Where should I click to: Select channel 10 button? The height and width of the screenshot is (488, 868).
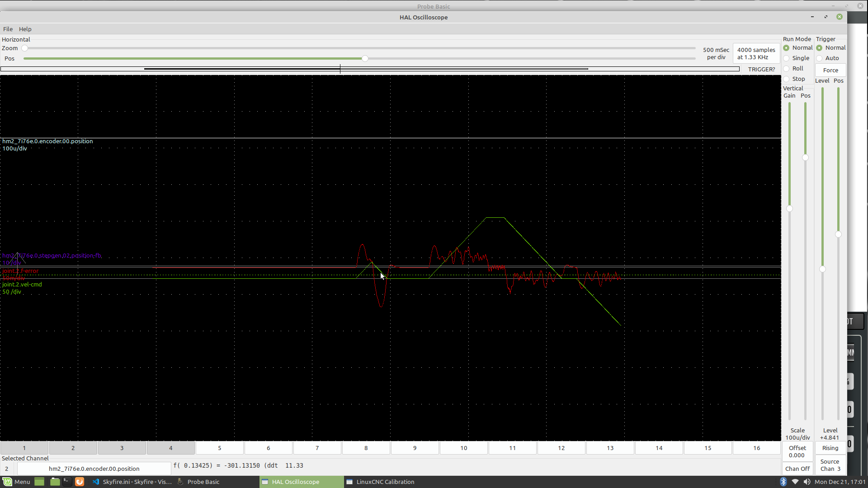464,448
